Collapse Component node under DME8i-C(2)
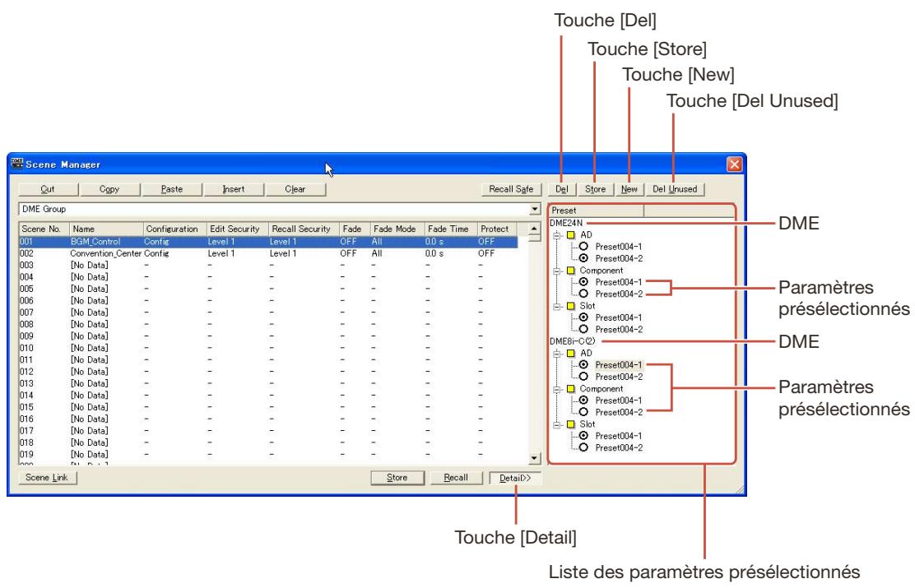This screenshot has width=915, height=588. [x=557, y=389]
